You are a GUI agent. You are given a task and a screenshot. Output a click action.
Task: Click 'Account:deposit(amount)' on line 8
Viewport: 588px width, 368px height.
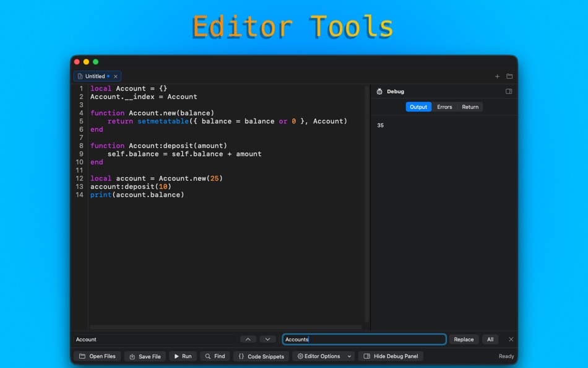(178, 146)
